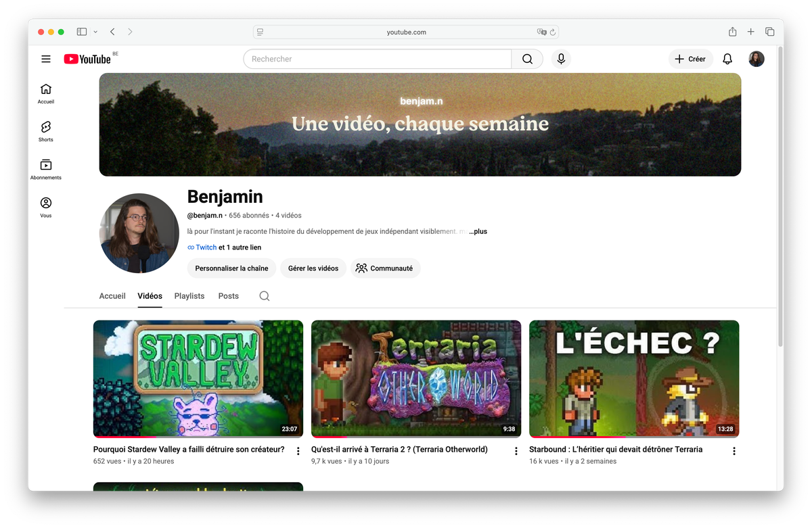Viewport: 812px width, 528px height.
Task: Open the 'et 1 autre lien' link
Action: click(x=240, y=247)
